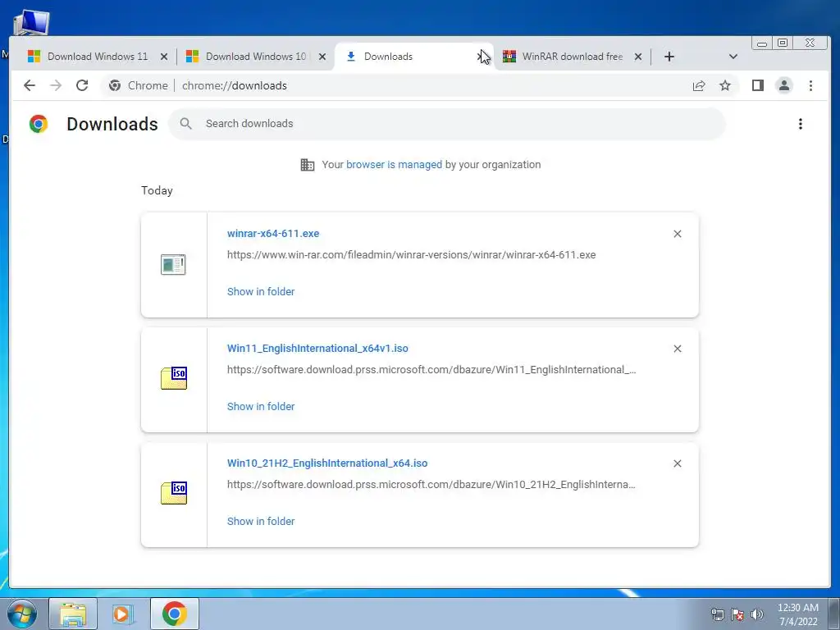Click the Today date heading
Image resolution: width=840 pixels, height=630 pixels.
(x=157, y=190)
